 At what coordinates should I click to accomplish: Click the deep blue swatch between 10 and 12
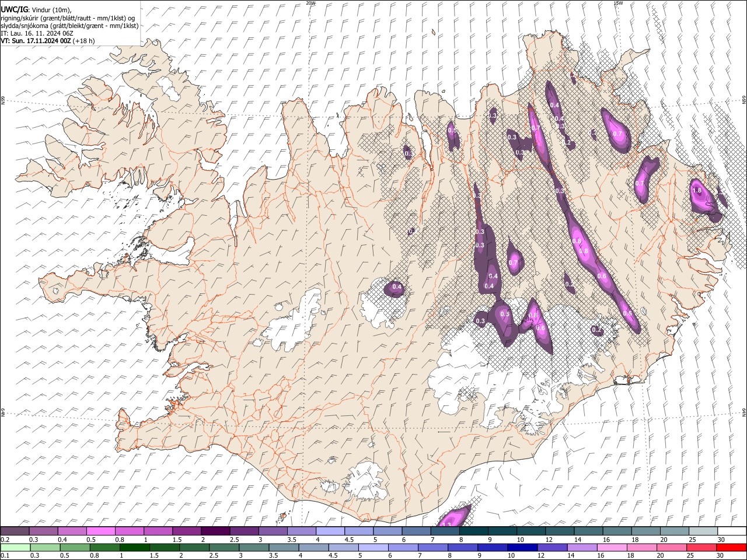point(522,547)
